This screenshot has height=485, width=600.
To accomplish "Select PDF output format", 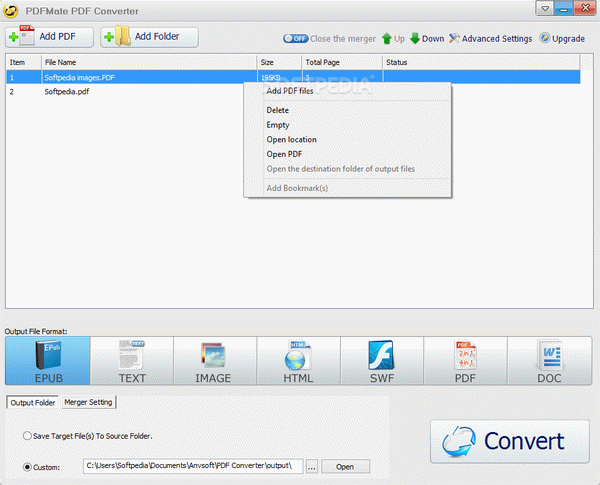I will 465,361.
